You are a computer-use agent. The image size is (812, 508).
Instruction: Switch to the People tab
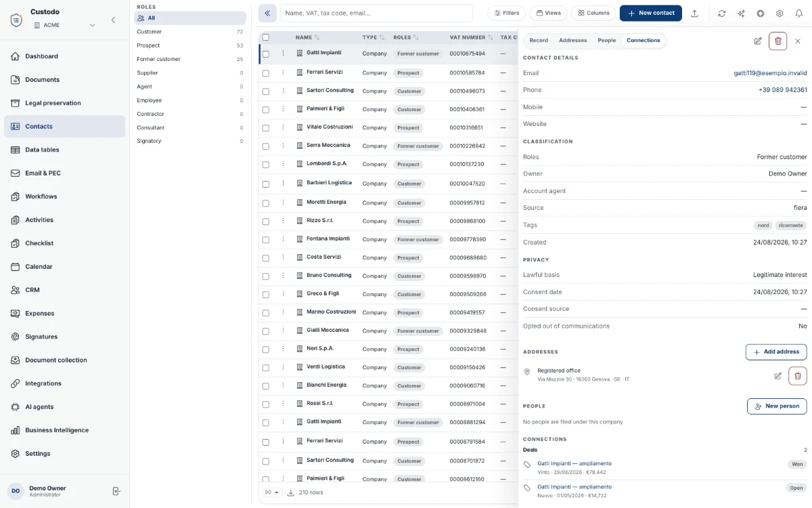click(607, 41)
